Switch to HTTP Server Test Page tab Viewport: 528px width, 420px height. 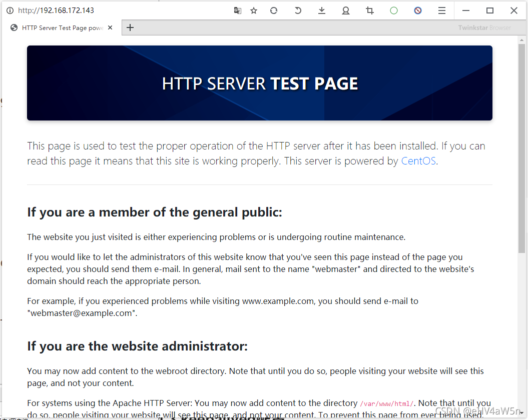coord(63,27)
